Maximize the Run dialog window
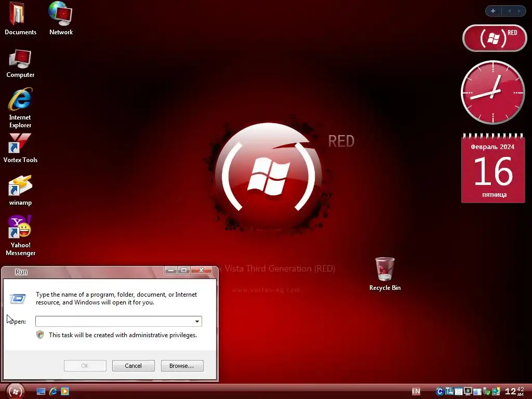This screenshot has width=532, height=399. coord(183,270)
